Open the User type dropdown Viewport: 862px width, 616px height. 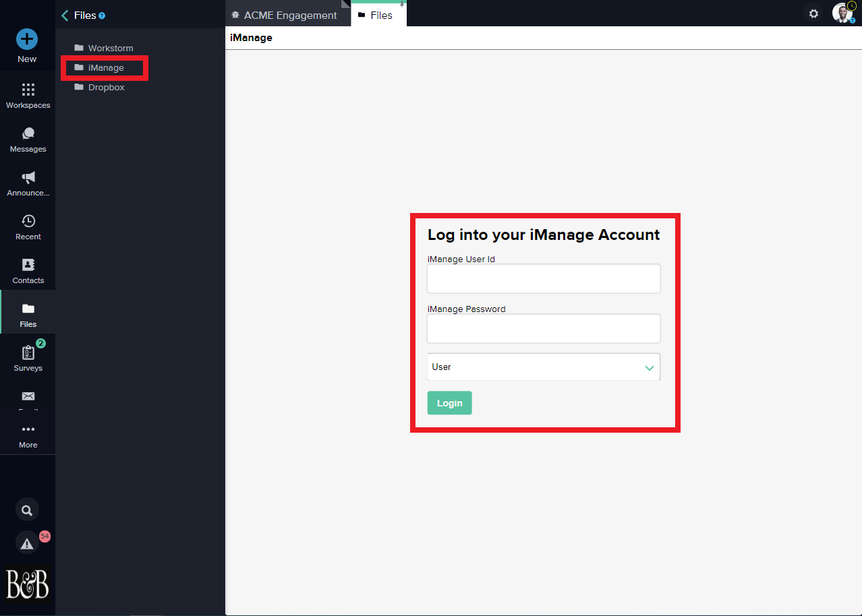tap(544, 367)
